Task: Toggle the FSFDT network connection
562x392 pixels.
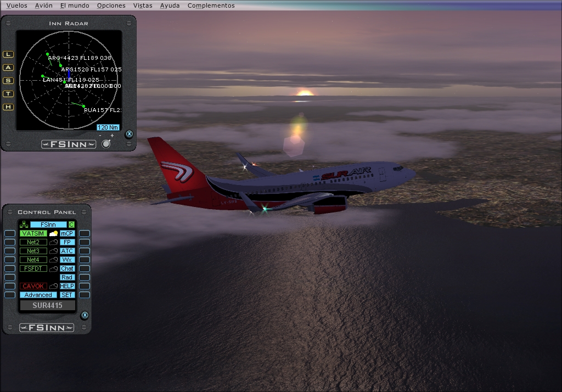Action: click(33, 268)
